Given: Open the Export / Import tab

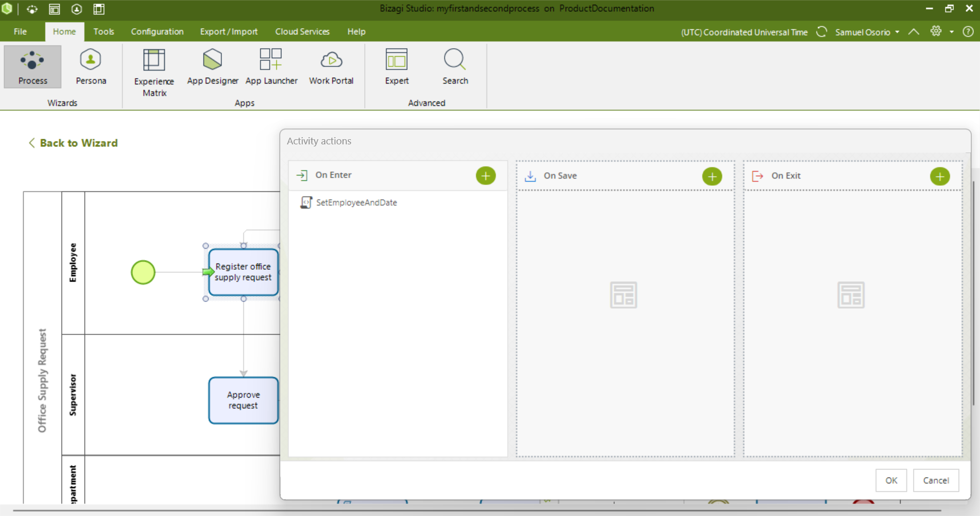Looking at the screenshot, I should tap(229, 32).
